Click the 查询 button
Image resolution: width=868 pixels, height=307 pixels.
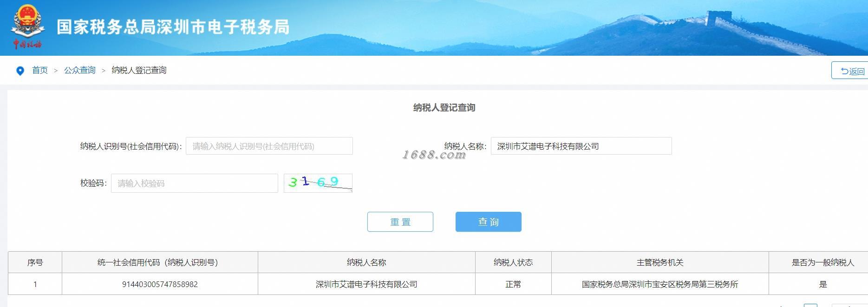pyautogui.click(x=489, y=222)
